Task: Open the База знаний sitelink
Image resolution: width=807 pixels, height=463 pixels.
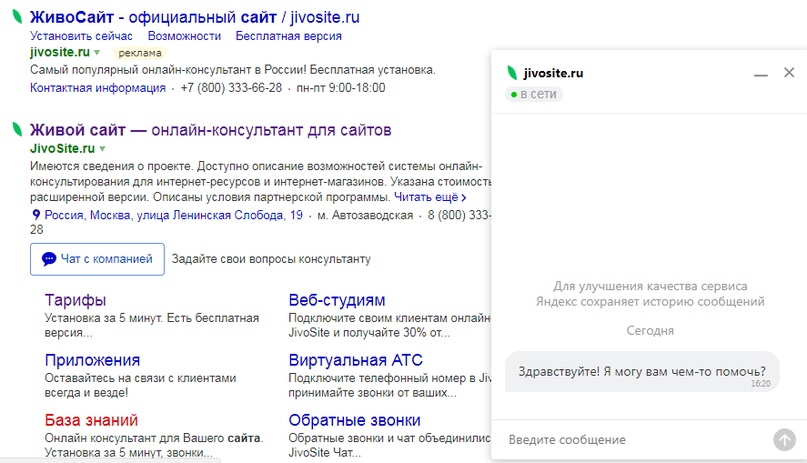Action: click(91, 420)
